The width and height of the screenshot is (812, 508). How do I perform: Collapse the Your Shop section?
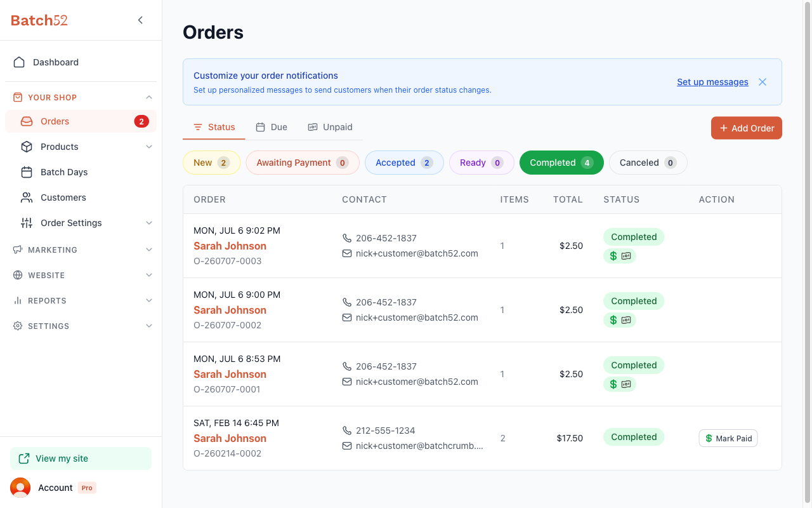coord(149,97)
